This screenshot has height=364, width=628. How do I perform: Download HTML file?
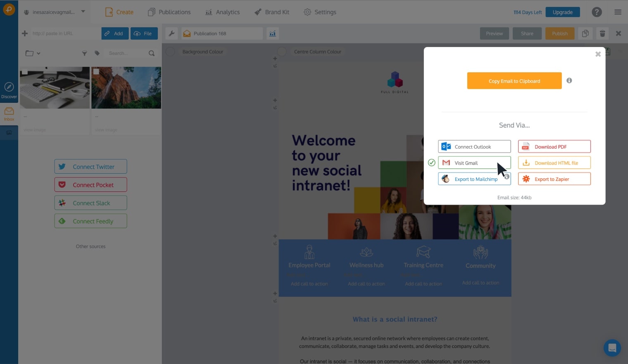(554, 163)
